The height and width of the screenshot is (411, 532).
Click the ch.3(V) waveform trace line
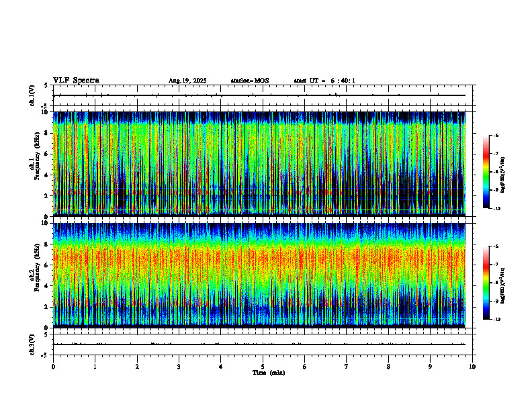point(259,345)
